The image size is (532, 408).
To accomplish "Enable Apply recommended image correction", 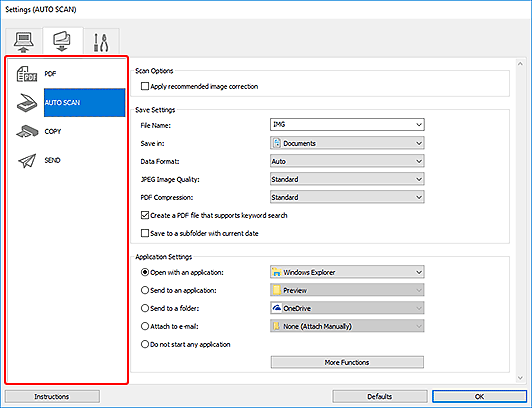I will 145,86.
